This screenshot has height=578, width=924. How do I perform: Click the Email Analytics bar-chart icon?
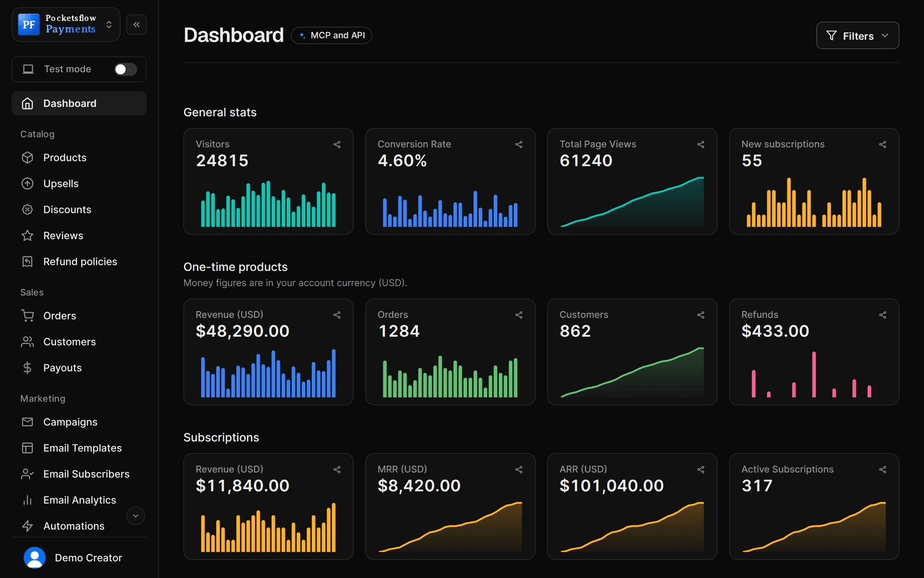(x=28, y=500)
